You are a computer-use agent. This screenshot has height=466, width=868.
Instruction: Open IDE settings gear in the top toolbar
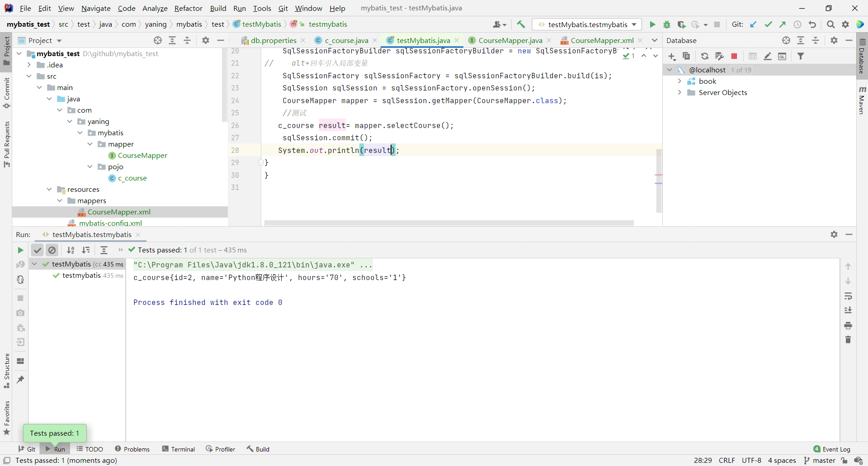coord(845,24)
